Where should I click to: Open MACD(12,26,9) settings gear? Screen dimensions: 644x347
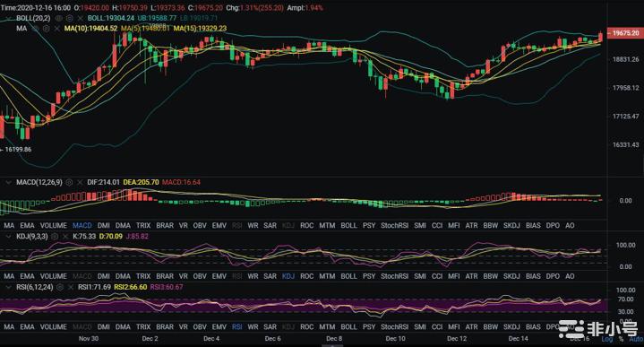(x=69, y=182)
